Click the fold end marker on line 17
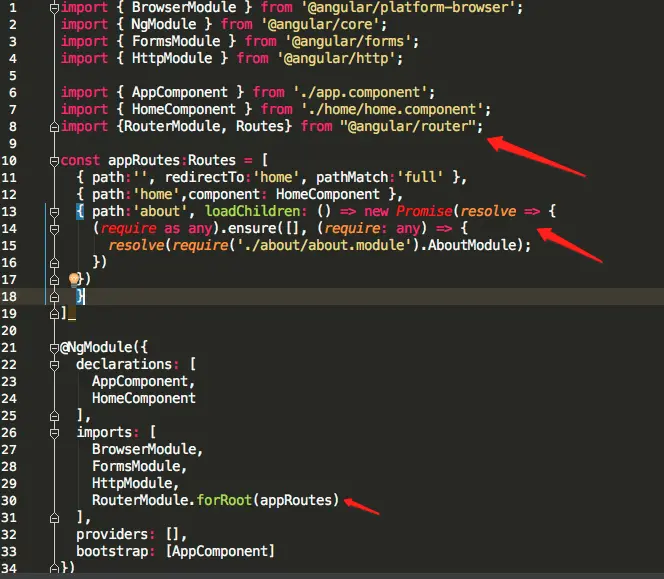 [54, 280]
